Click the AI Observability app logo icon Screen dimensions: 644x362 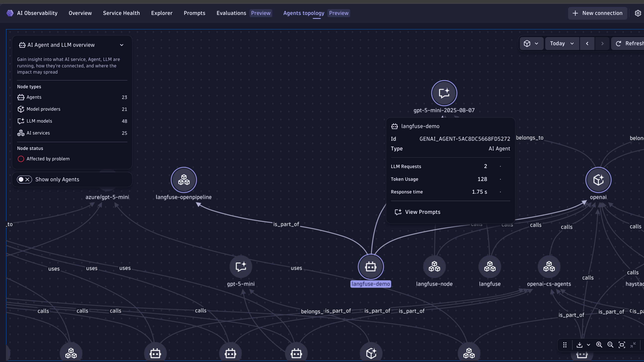(x=10, y=13)
